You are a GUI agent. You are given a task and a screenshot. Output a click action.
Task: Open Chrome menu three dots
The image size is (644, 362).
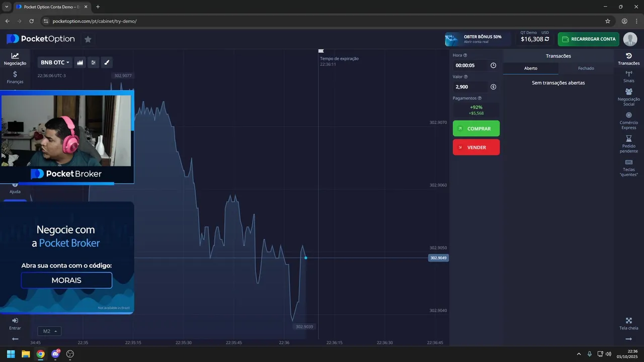[x=637, y=21]
